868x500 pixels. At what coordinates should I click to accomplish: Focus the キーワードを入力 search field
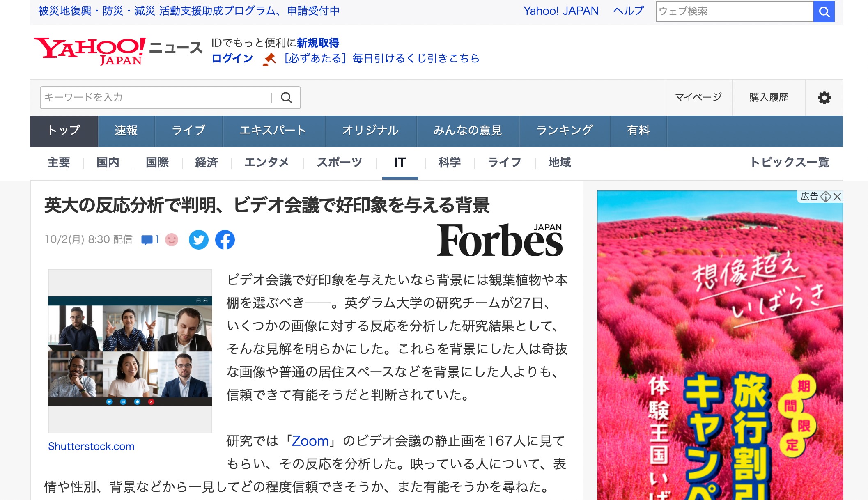pos(156,98)
